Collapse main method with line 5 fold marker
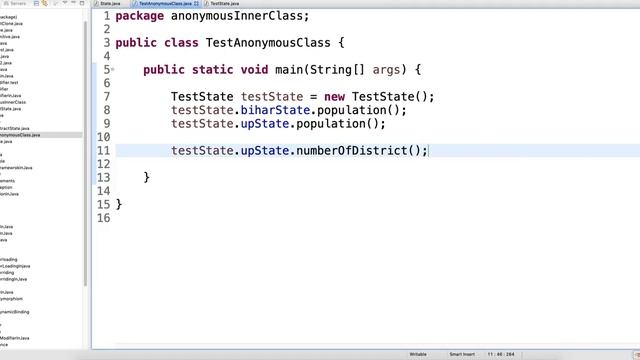The image size is (640, 360). coord(113,70)
